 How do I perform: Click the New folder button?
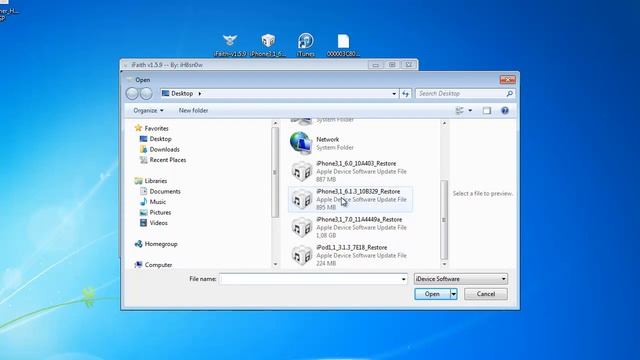click(193, 111)
